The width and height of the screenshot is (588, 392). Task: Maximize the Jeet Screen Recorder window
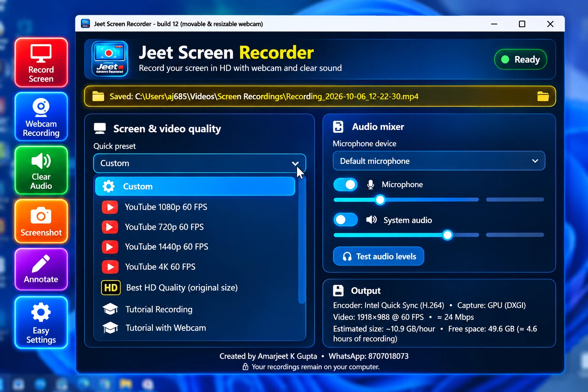tap(522, 24)
